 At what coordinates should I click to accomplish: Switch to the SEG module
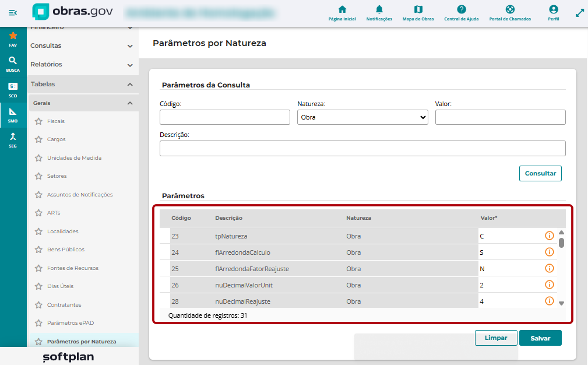pyautogui.click(x=13, y=141)
